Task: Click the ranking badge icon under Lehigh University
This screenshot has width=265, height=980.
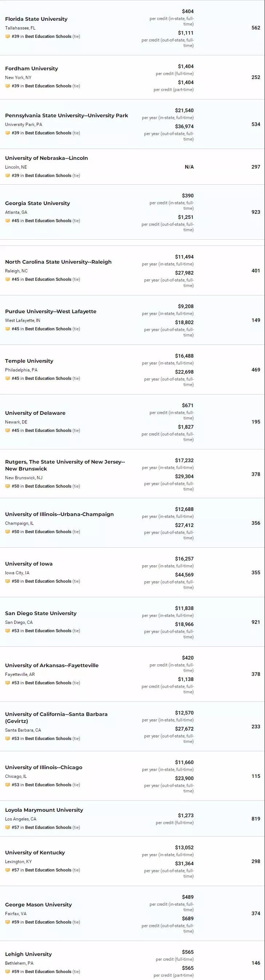Action: (8, 972)
